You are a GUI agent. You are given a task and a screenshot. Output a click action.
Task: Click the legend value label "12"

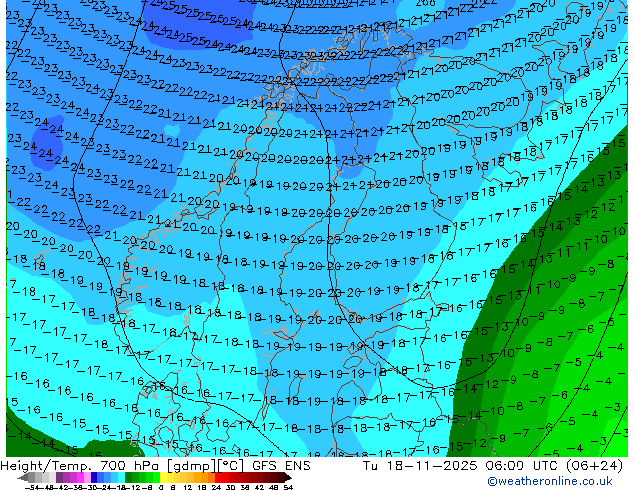click(x=188, y=488)
